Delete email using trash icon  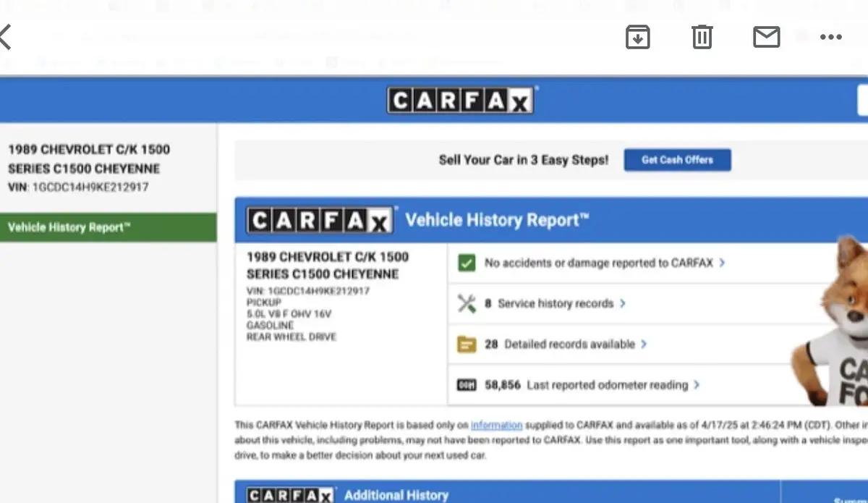click(702, 37)
